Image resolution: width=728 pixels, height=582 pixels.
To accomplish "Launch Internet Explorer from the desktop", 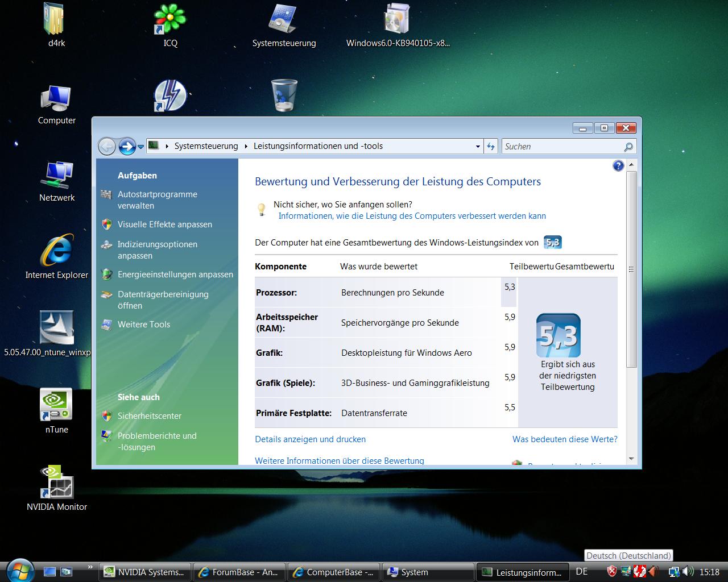I will 56,257.
